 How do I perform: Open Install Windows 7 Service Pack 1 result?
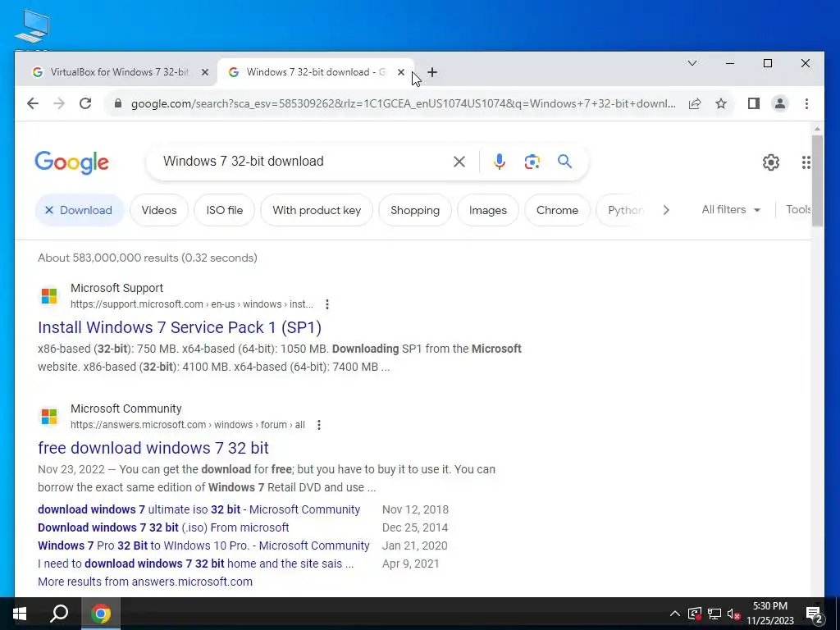tap(180, 327)
